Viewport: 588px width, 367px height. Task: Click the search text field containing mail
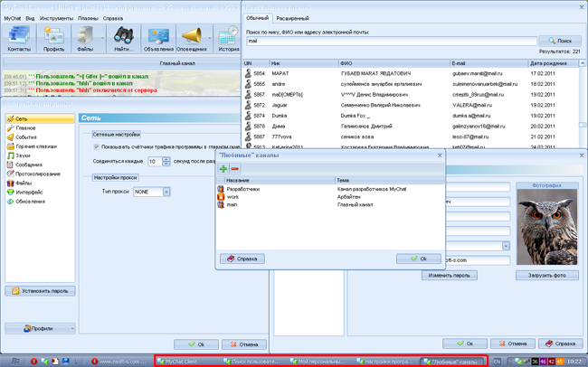pos(389,41)
